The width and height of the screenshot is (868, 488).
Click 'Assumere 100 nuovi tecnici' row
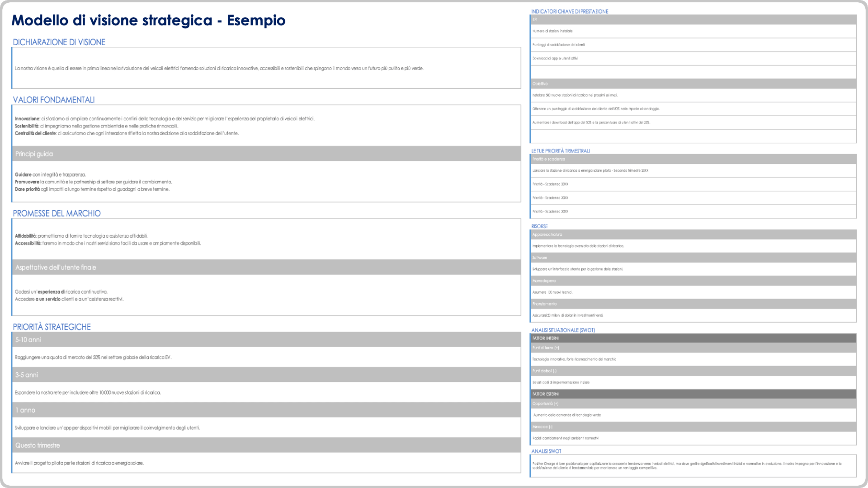[693, 292]
